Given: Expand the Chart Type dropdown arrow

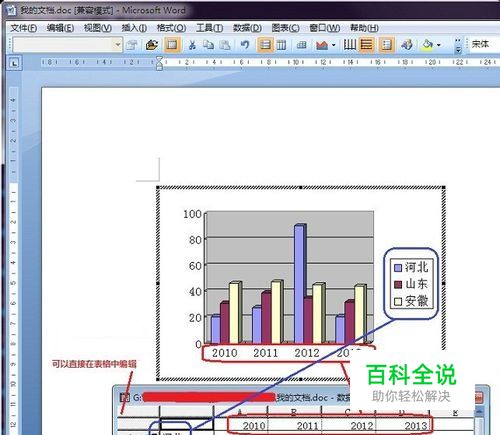Looking at the screenshot, I should (333, 45).
